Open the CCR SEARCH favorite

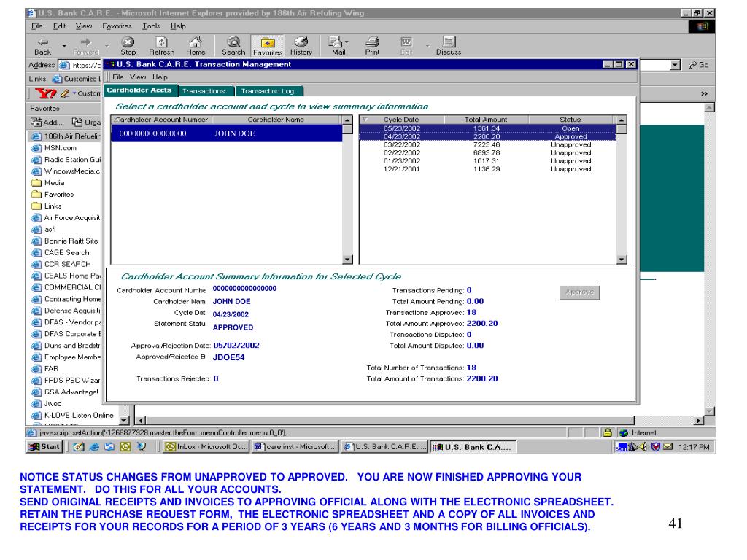click(61, 264)
